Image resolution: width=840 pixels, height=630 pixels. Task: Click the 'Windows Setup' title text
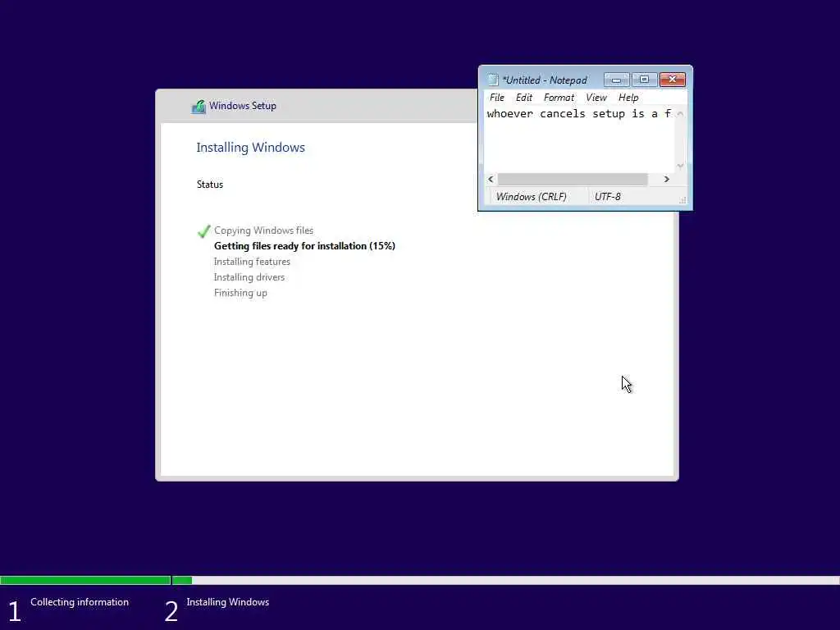point(243,106)
